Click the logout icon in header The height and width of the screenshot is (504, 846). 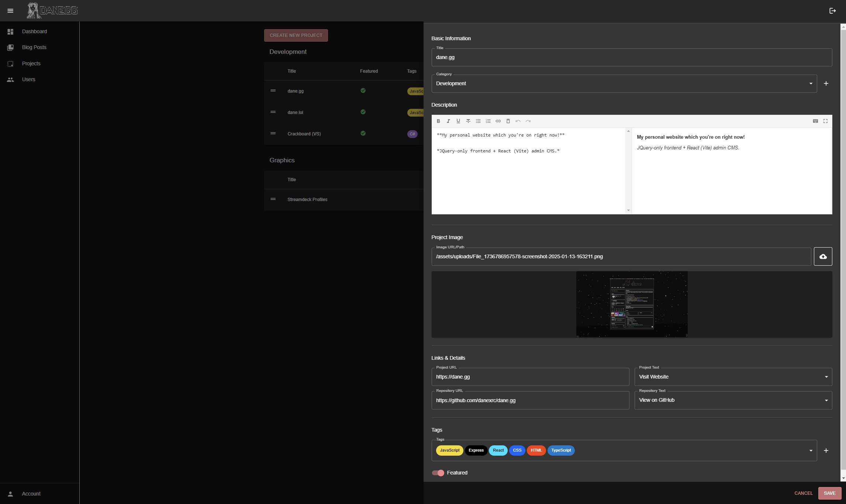click(x=832, y=11)
